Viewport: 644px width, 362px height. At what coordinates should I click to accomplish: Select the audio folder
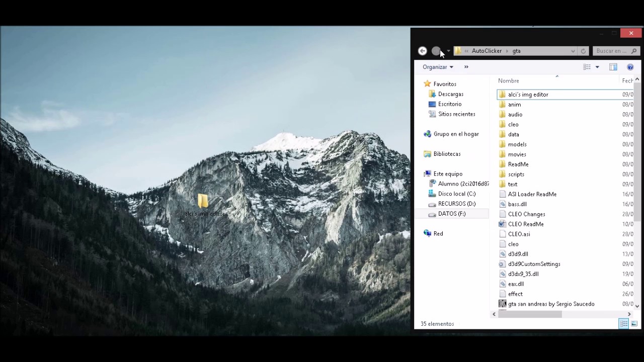tap(515, 114)
